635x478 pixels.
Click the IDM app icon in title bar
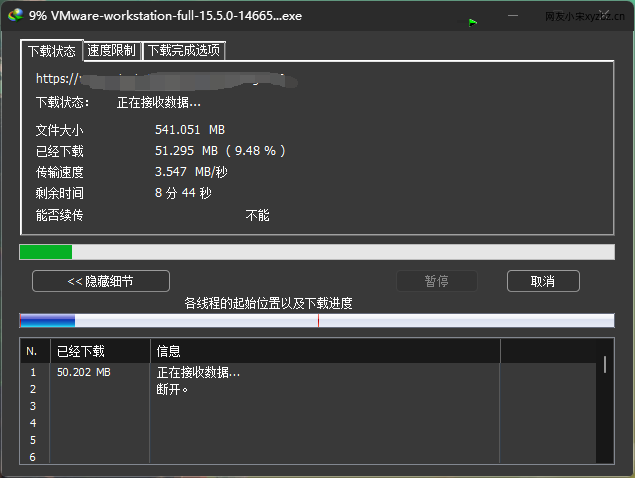tap(15, 15)
